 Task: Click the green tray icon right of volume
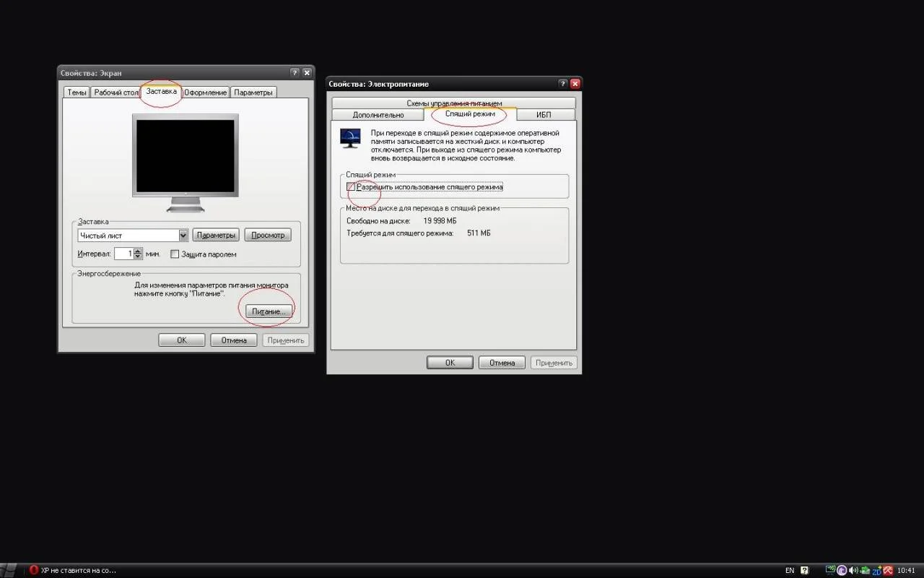tap(863, 570)
